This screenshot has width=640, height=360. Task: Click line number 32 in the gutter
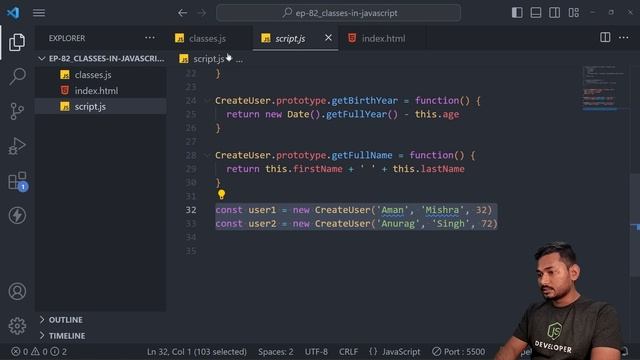coord(191,210)
